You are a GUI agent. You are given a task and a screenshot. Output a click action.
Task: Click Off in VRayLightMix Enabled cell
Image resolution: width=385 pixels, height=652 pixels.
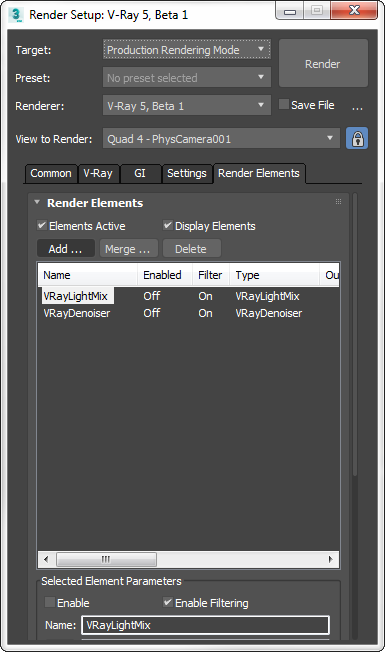(152, 296)
